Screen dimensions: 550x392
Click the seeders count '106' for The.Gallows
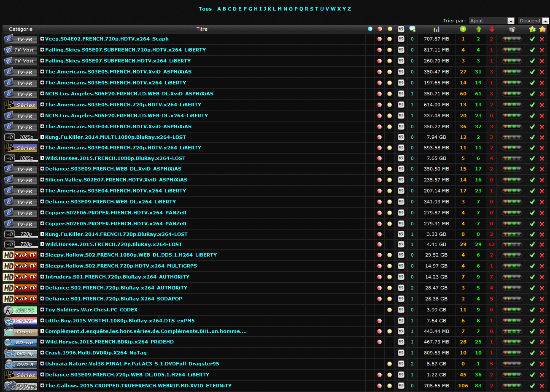click(463, 386)
